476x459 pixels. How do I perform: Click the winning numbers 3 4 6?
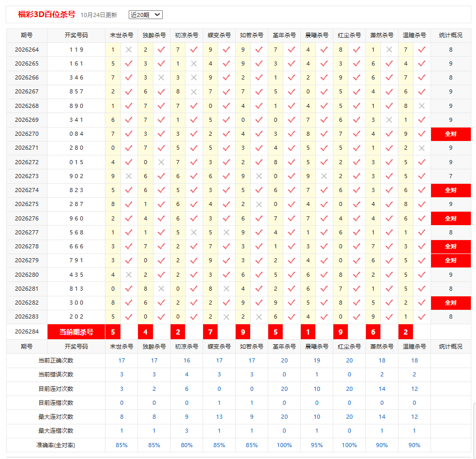(76, 77)
